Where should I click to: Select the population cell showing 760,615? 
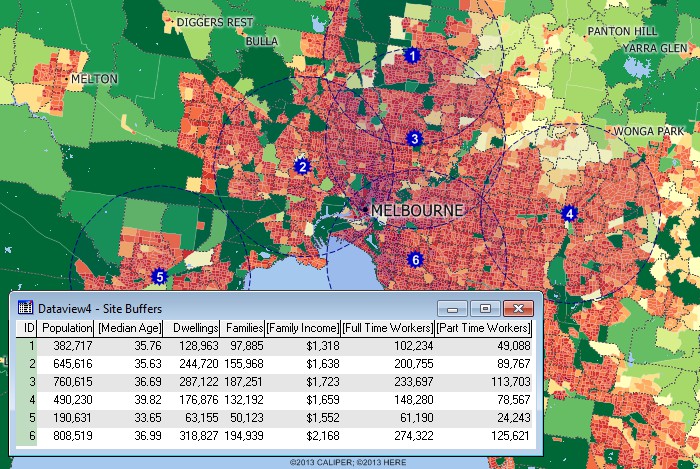point(69,381)
